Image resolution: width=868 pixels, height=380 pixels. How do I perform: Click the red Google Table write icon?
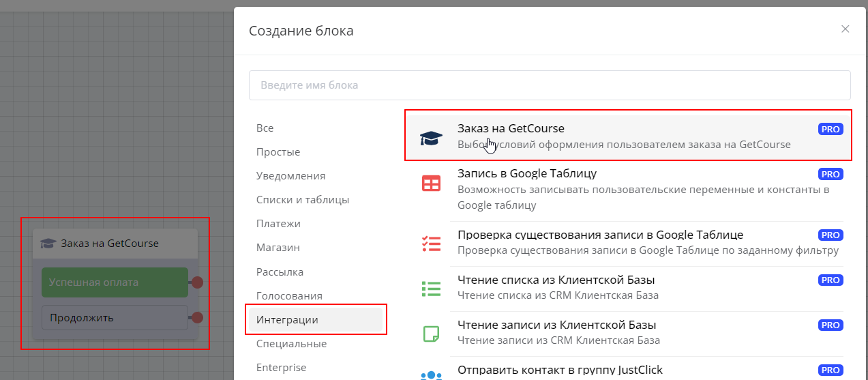tap(430, 183)
